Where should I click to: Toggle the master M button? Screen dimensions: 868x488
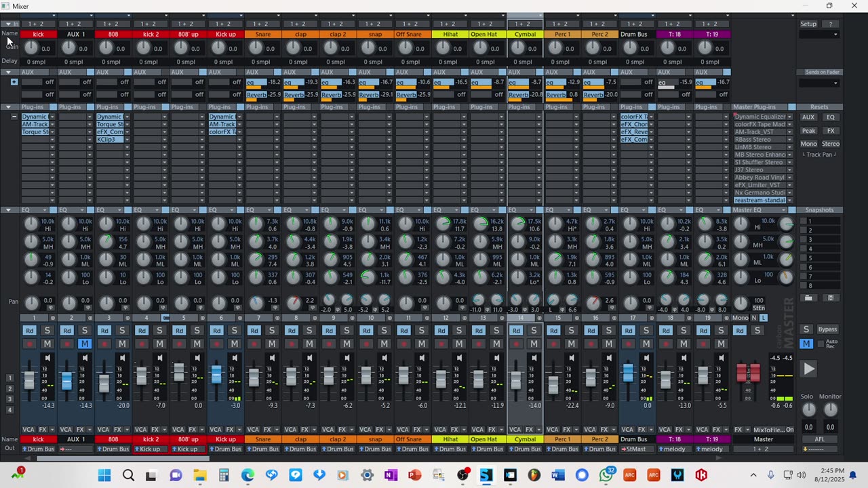[x=806, y=344]
